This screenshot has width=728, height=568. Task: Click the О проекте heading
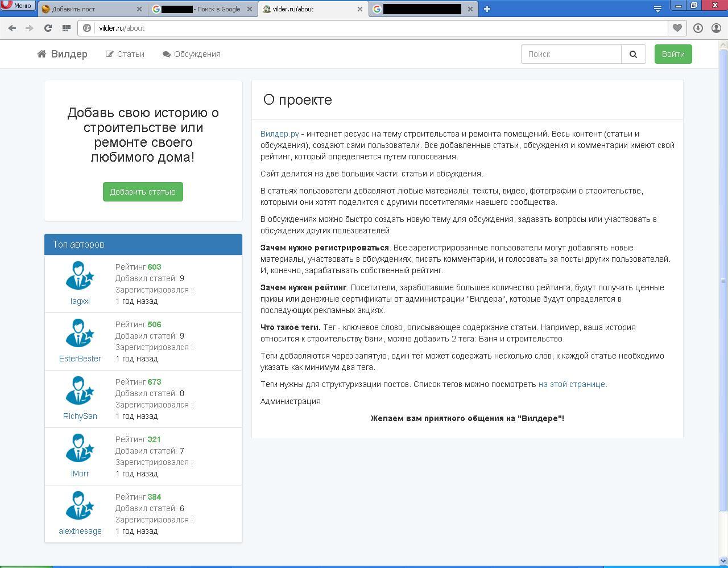click(297, 100)
